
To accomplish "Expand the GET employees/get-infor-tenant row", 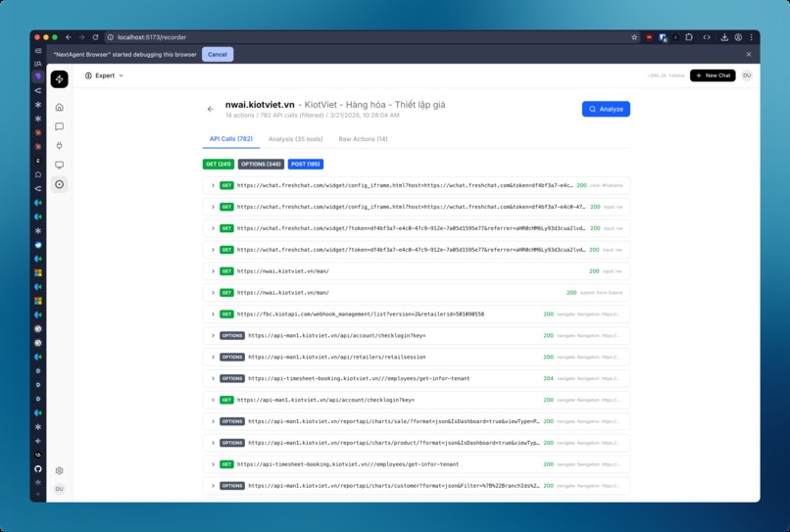I will (x=417, y=464).
